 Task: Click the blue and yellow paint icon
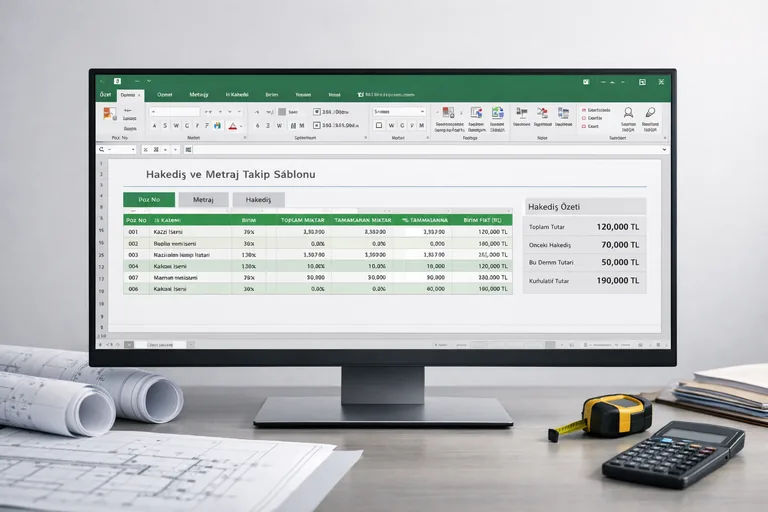(217, 126)
